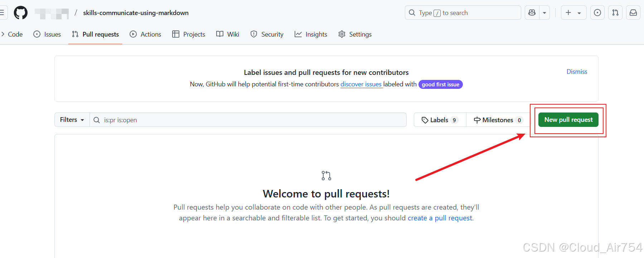Switch to the Issues tab
The image size is (644, 258).
47,34
